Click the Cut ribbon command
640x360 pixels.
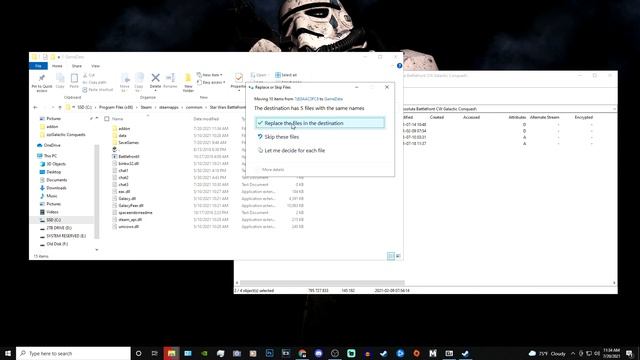[89, 75]
